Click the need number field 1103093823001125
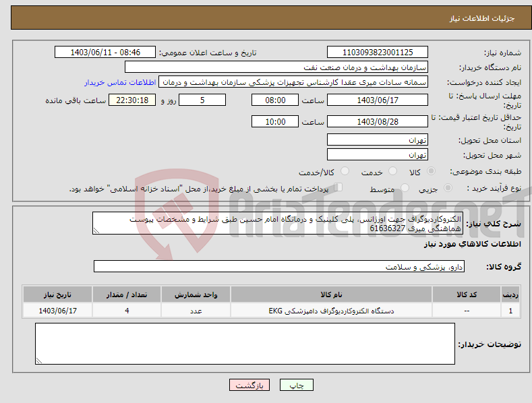The height and width of the screenshot is (403, 532). point(378,53)
